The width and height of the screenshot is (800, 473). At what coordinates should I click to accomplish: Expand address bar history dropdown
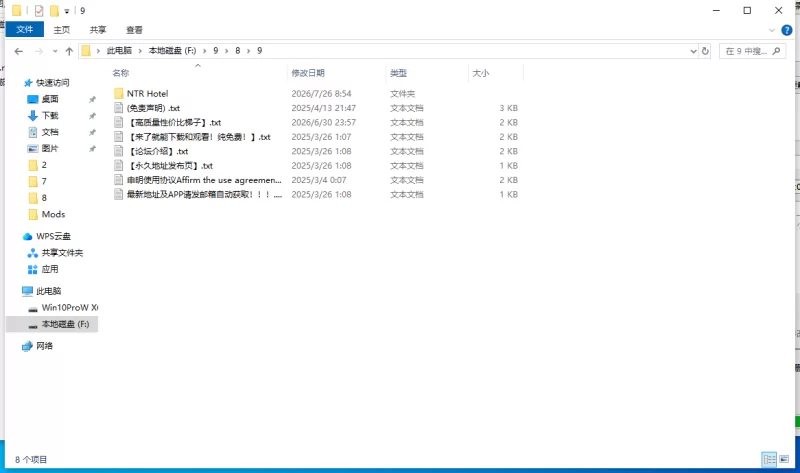[693, 51]
